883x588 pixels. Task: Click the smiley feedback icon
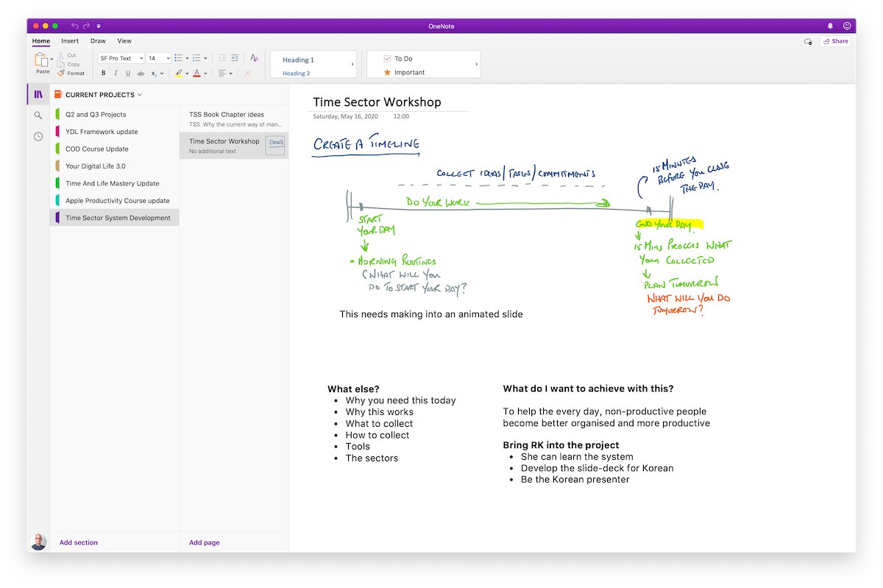[847, 26]
